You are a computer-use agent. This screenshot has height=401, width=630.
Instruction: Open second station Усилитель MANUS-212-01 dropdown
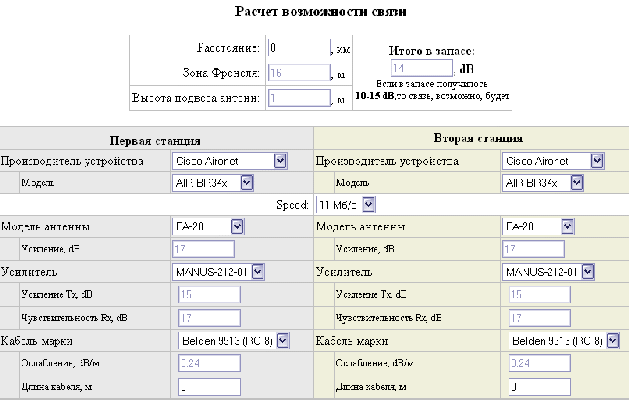[548, 272]
